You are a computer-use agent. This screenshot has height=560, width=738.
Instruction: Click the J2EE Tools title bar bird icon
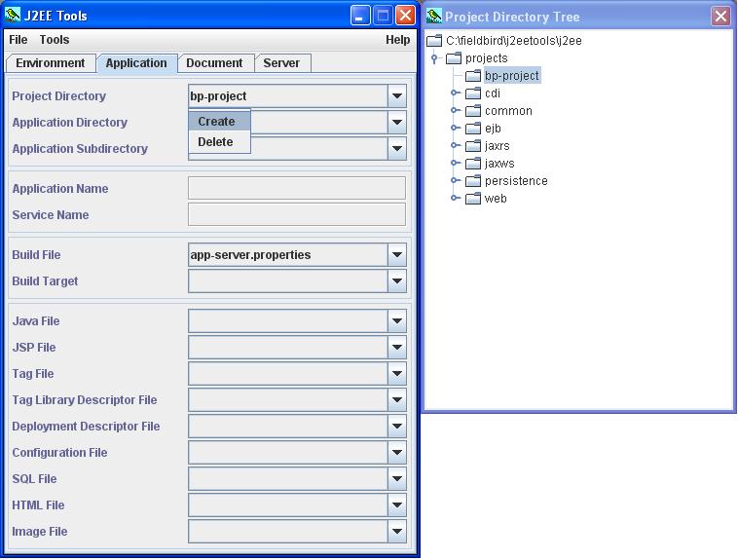[14, 16]
